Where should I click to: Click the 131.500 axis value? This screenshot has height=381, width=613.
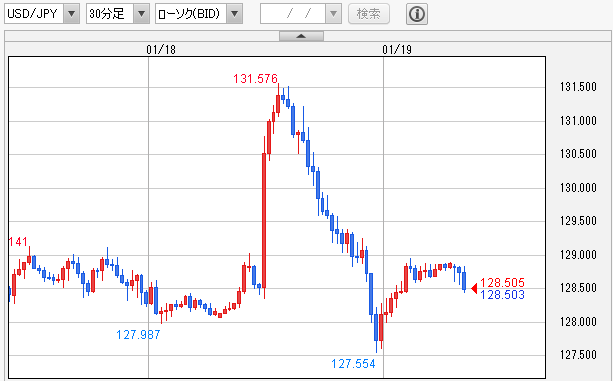coord(578,87)
